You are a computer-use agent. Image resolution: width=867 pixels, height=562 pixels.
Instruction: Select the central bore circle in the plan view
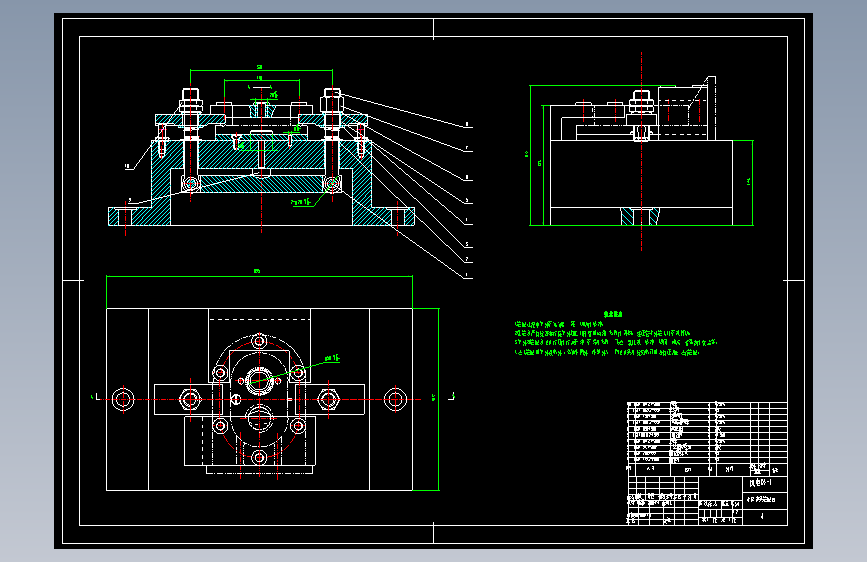(259, 381)
